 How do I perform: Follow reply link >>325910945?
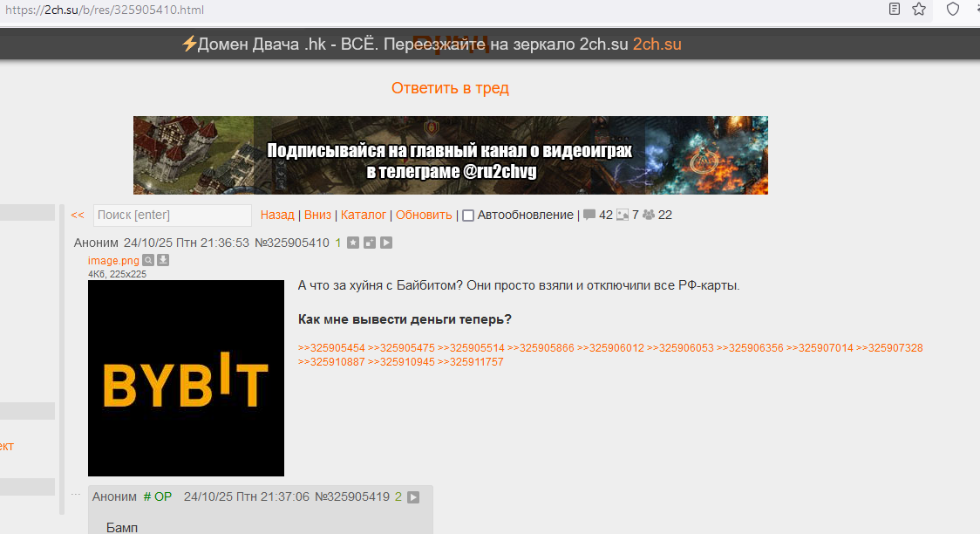pos(401,362)
